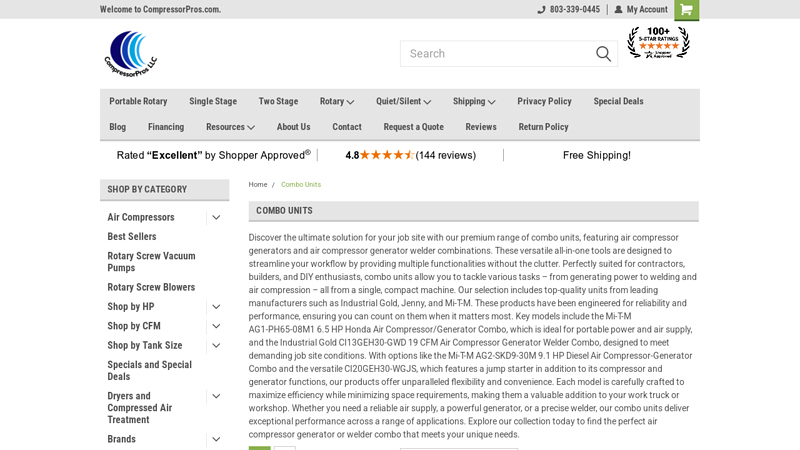
Task: Click the 4.8 star rating reviews
Action: 410,155
